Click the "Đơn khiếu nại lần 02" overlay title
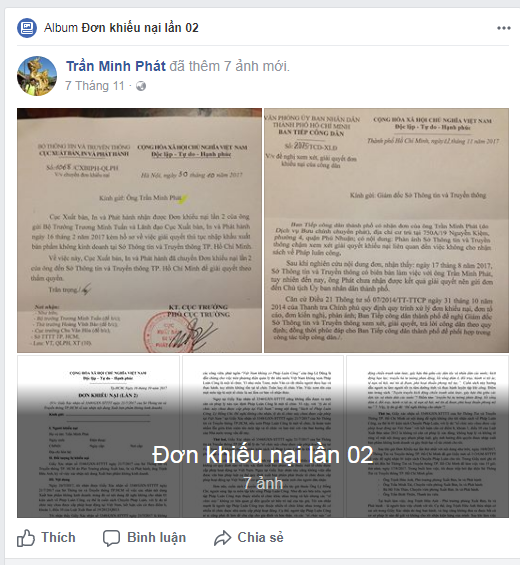This screenshot has width=520, height=565. (x=263, y=455)
